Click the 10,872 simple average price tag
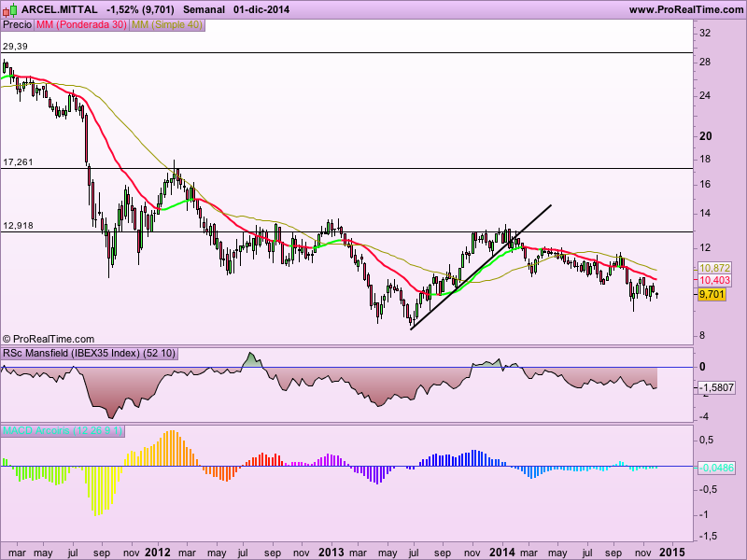The width and height of the screenshot is (747, 560). click(x=714, y=268)
